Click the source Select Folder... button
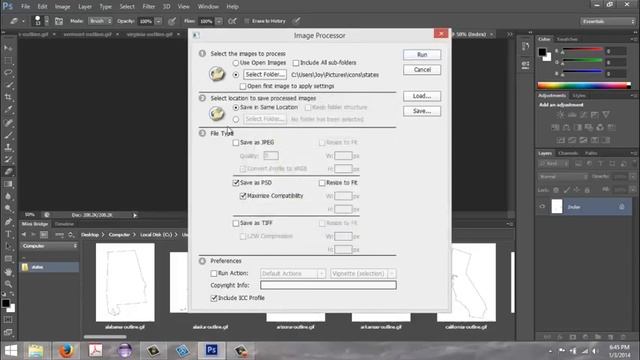This screenshot has width=640, height=360. 265,75
